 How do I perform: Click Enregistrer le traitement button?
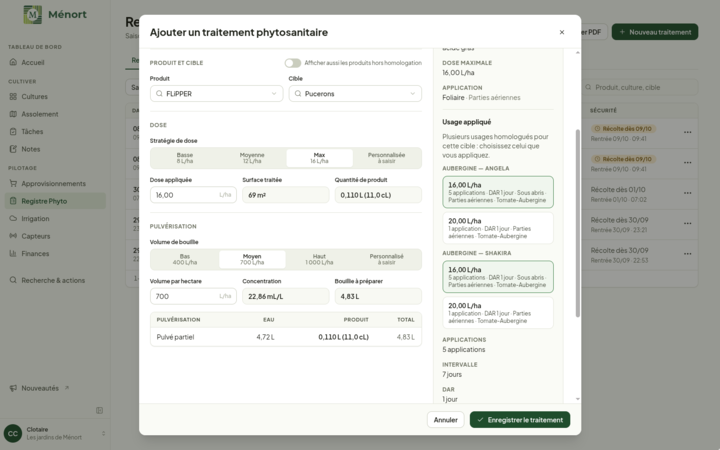[520, 420]
